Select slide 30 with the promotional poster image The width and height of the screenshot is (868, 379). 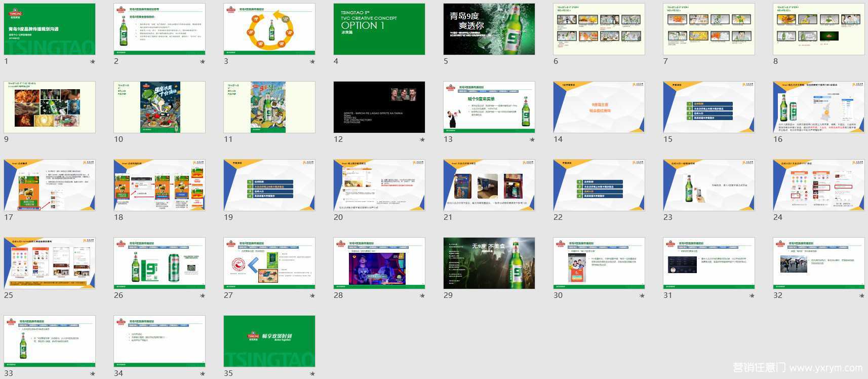pos(599,263)
